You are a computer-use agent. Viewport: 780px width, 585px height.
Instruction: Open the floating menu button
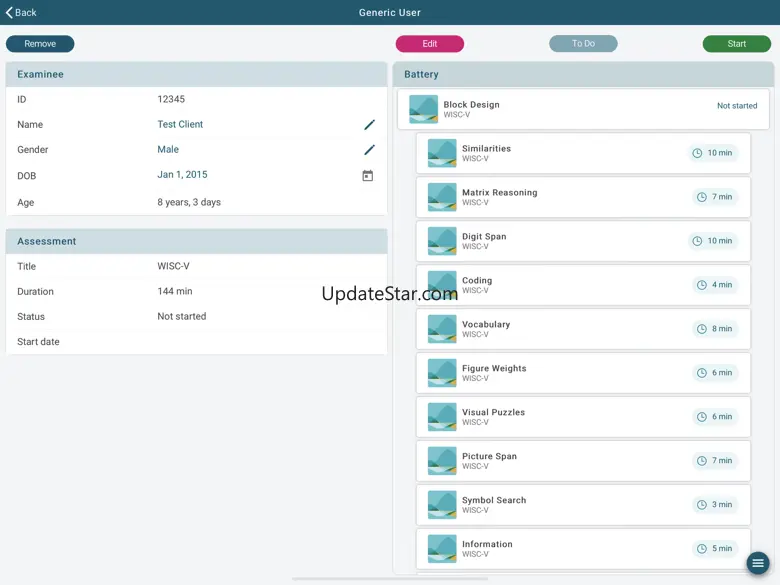click(758, 563)
